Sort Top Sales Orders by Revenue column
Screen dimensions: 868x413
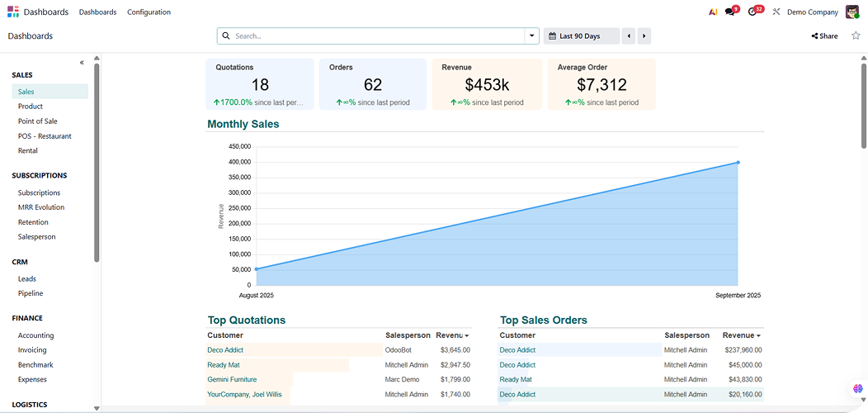click(x=741, y=335)
